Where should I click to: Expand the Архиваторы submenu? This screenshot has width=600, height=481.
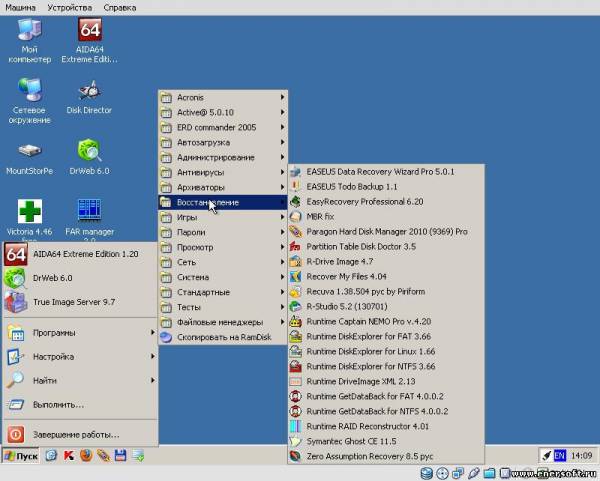click(x=223, y=188)
